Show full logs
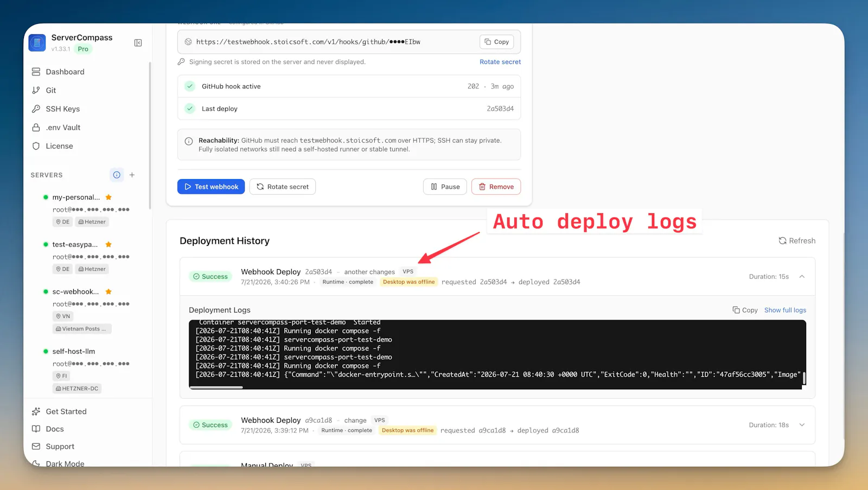 (x=785, y=310)
